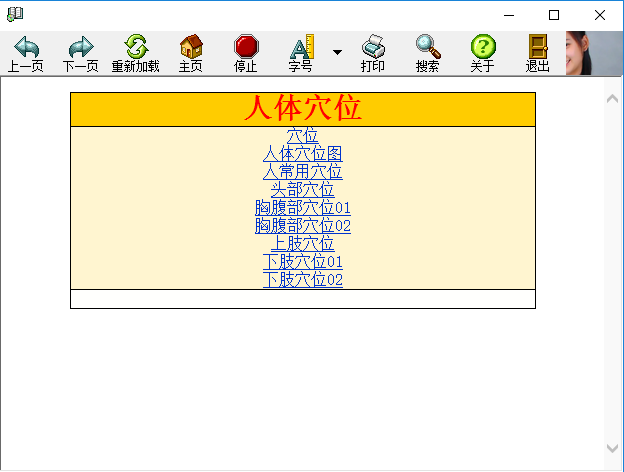624x472 pixels.
Task: Click the 字号 font size icon
Action: (x=301, y=47)
